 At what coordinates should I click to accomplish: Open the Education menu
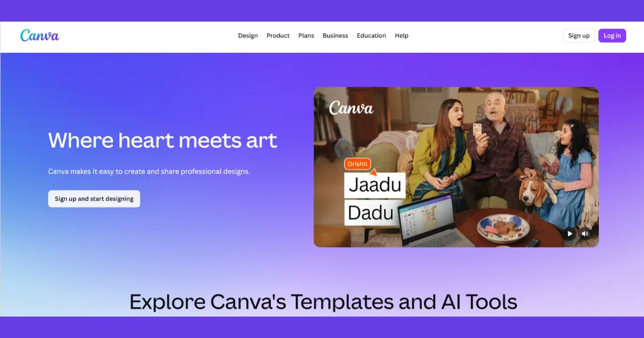[371, 35]
